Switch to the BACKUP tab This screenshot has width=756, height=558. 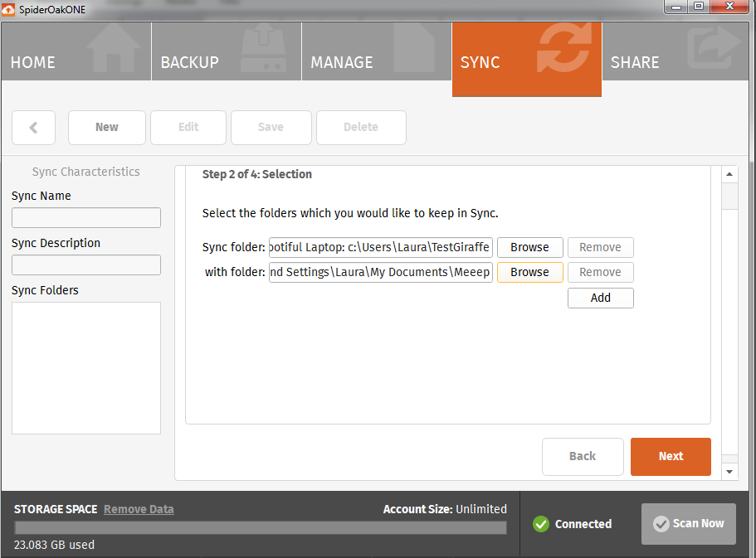tap(227, 51)
